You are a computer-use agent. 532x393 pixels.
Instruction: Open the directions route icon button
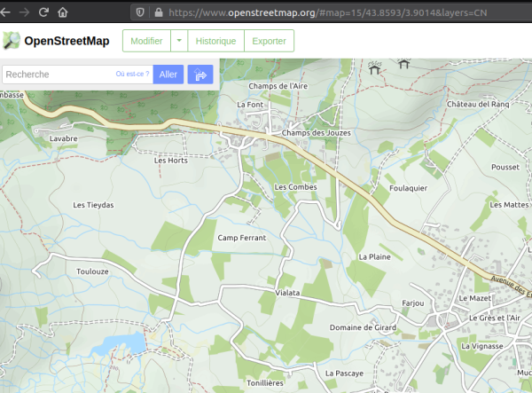[x=200, y=75]
